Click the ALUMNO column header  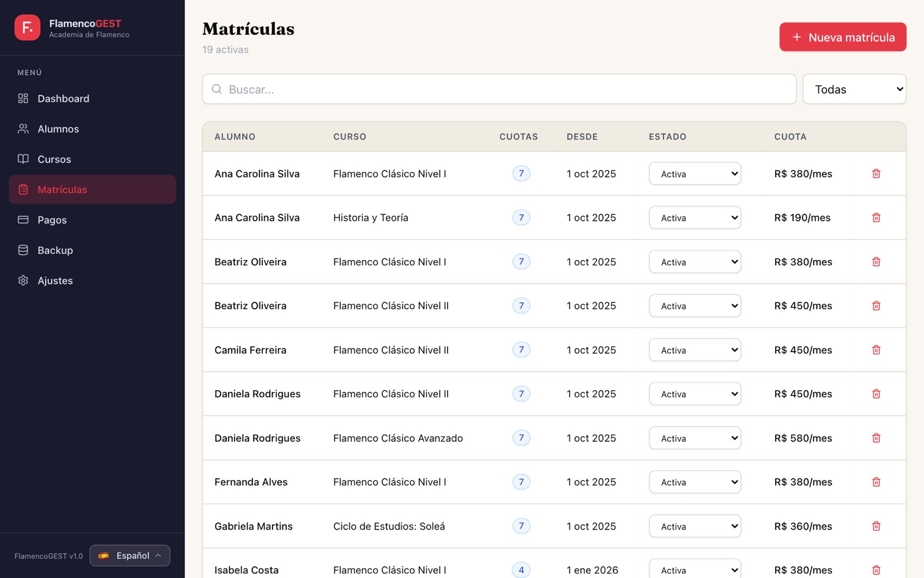(x=235, y=137)
